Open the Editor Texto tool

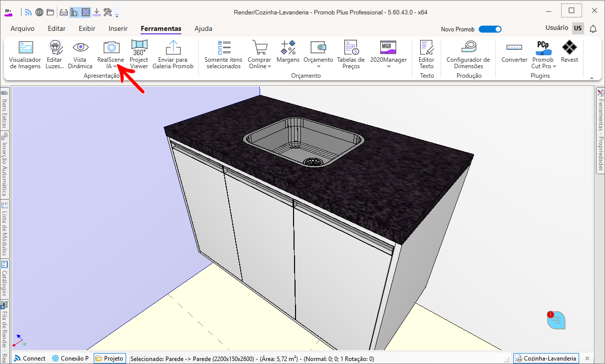point(427,55)
